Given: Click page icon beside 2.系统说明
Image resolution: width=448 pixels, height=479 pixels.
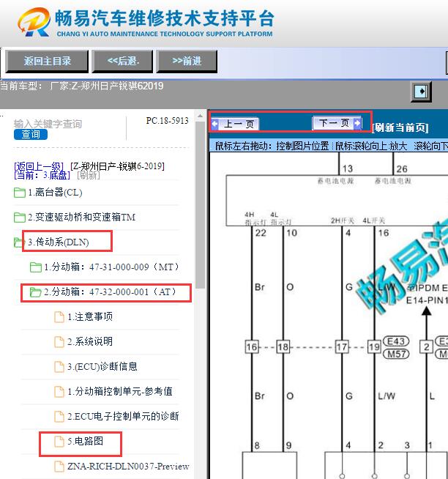Looking at the screenshot, I should pos(59,342).
